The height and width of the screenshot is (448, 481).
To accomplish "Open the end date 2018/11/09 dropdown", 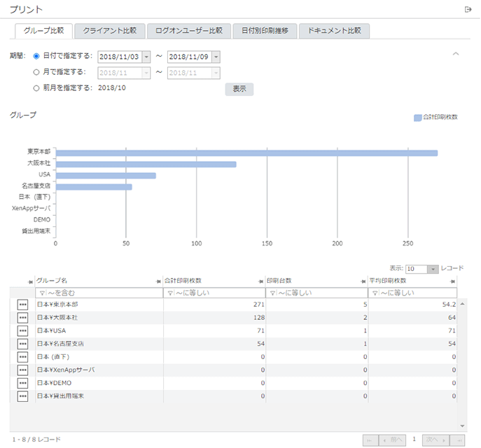I will (x=216, y=57).
